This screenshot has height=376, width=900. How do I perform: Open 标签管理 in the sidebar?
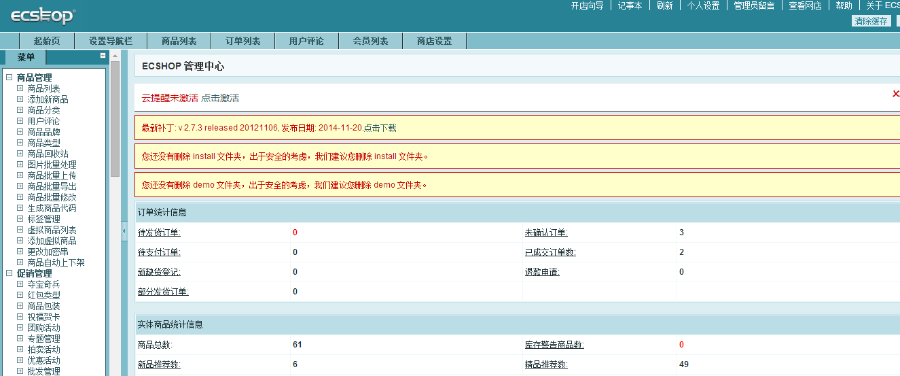[x=44, y=219]
